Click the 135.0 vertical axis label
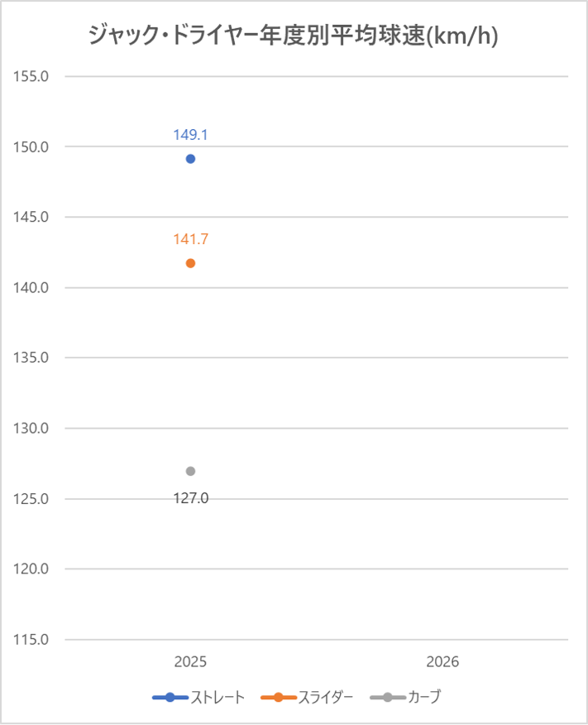This screenshot has height=725, width=588. 32,358
